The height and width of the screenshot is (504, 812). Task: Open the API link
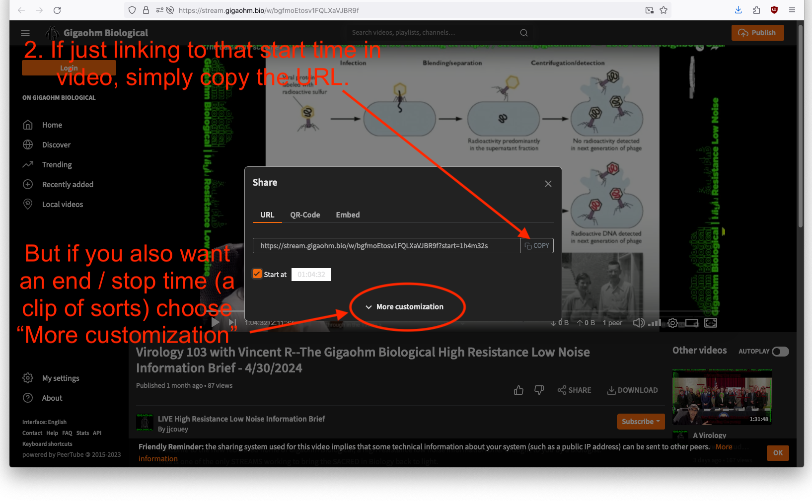point(97,433)
